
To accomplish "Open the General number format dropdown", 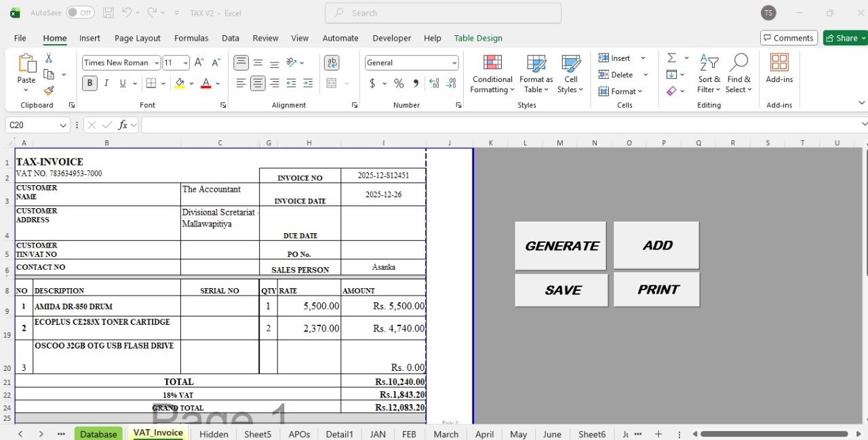I will [454, 62].
